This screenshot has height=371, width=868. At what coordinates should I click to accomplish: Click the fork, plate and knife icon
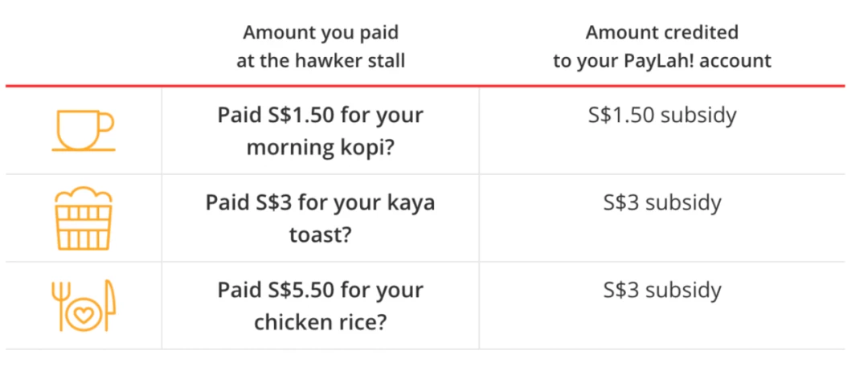pyautogui.click(x=84, y=306)
